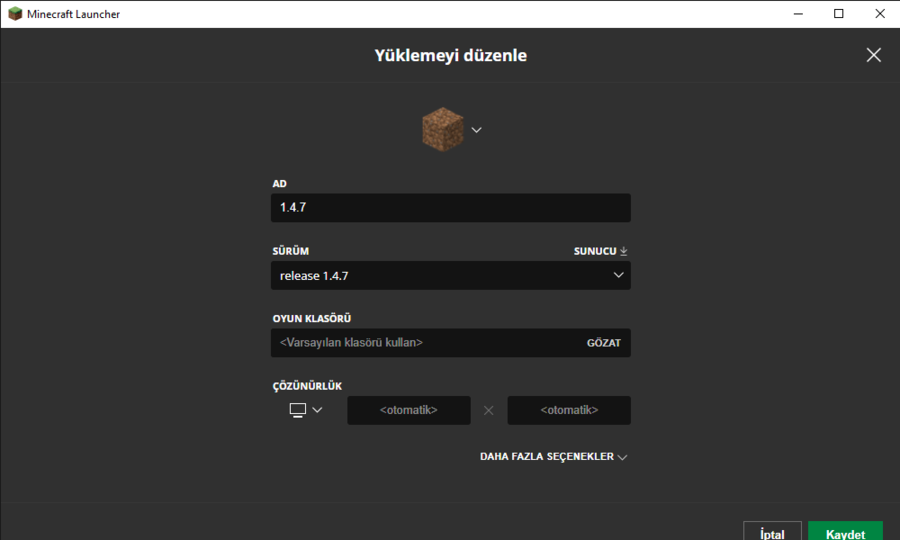Click the resolution height otomatik field
The image size is (900, 540).
click(x=569, y=410)
